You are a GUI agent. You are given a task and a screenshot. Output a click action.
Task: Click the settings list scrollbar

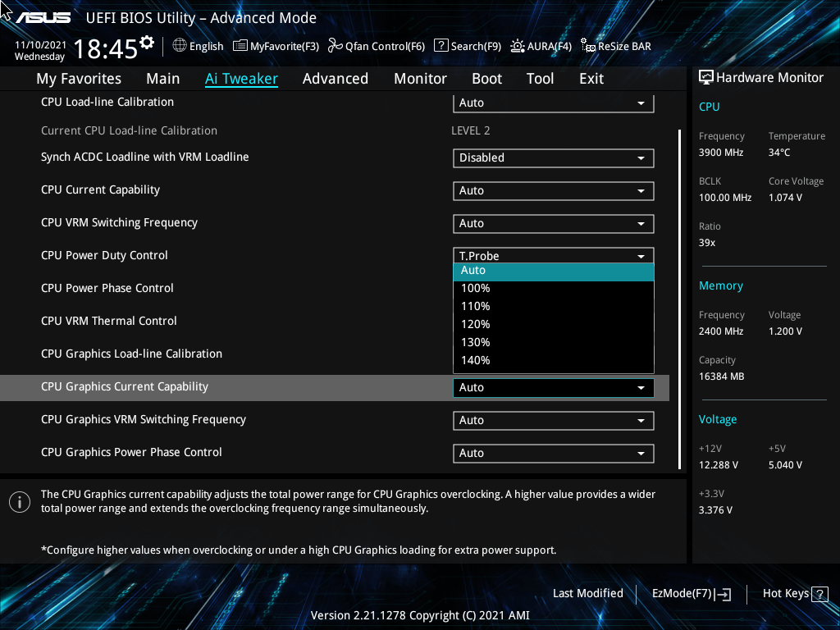point(680,299)
